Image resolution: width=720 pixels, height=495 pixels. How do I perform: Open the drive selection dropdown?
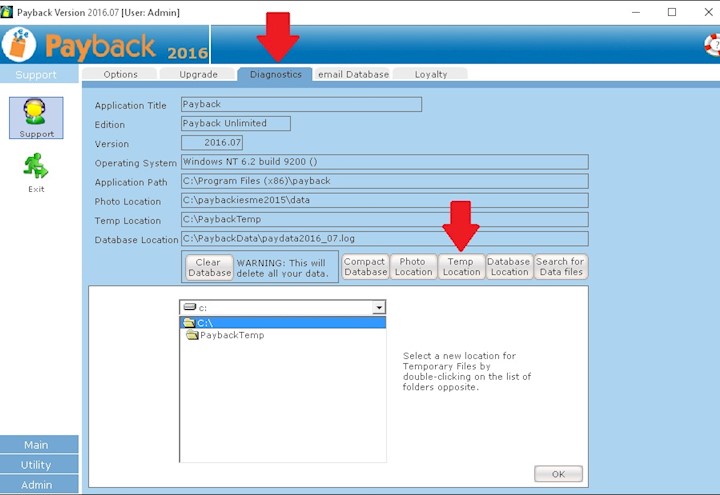click(x=377, y=308)
